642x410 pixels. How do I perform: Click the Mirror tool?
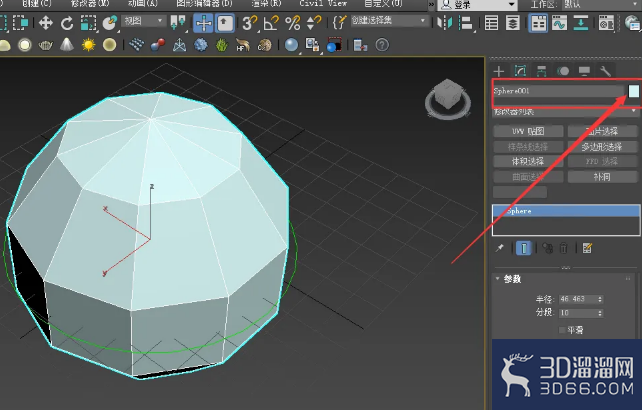444,23
